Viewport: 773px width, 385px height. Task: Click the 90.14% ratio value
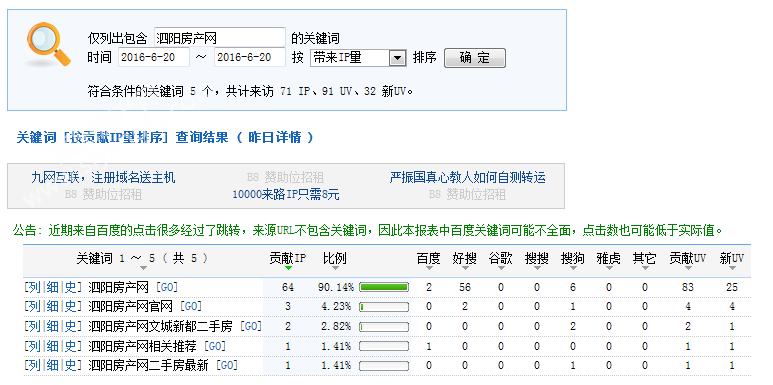pos(336,287)
